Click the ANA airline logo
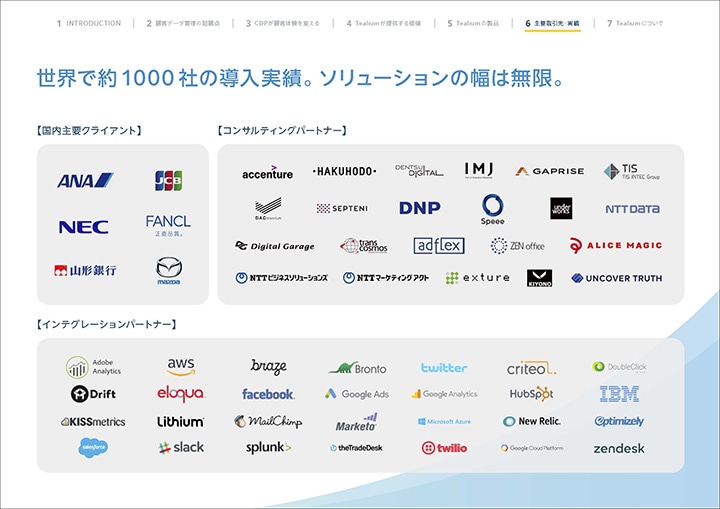 (x=85, y=180)
